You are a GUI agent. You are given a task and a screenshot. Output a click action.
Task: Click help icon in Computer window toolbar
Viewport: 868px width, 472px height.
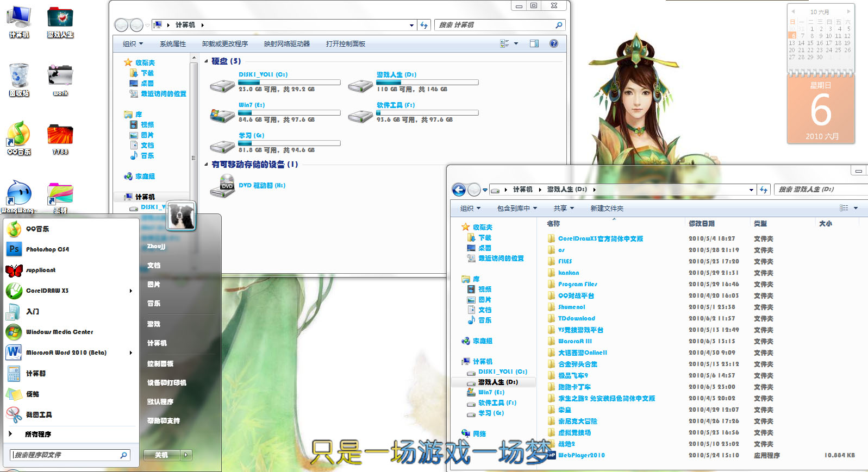(x=553, y=43)
